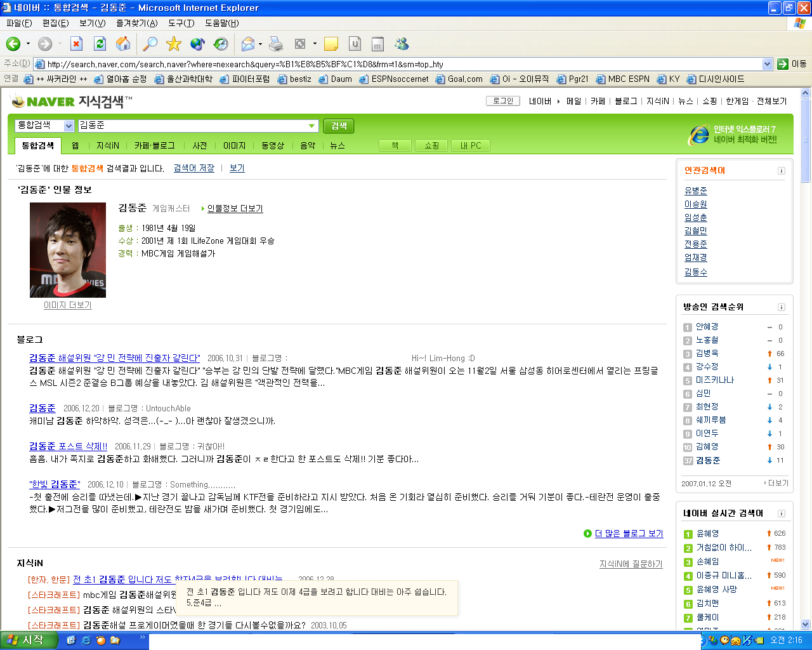Click the yellow note toolbar icon
The image size is (812, 650).
(331, 44)
